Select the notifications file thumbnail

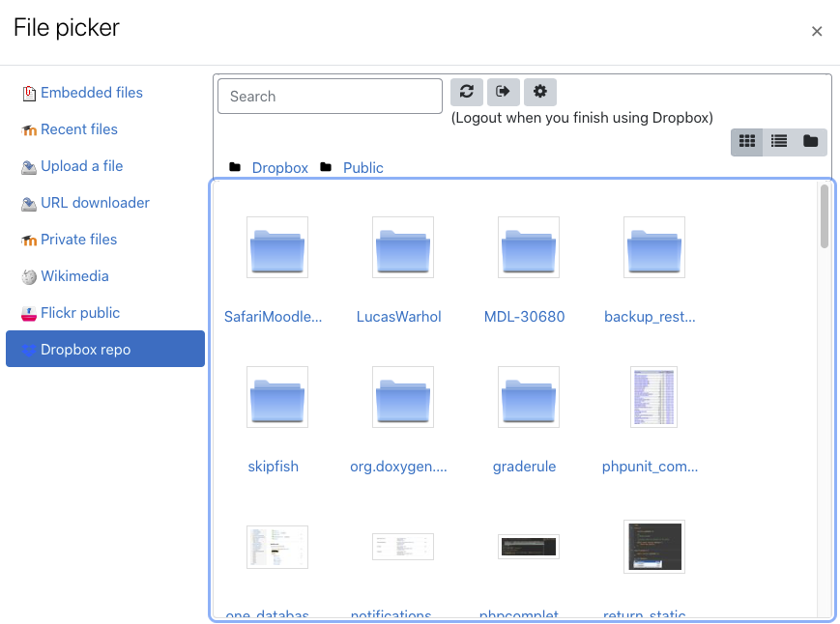pos(403,547)
